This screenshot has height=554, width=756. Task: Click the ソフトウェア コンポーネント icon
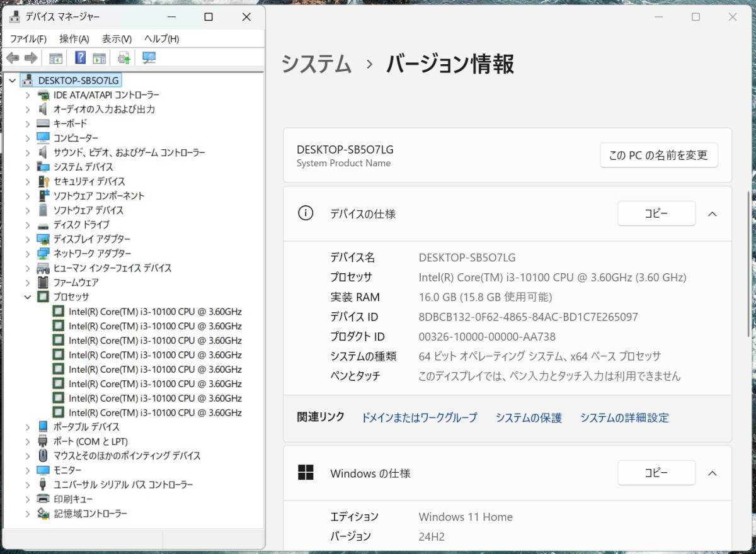pyautogui.click(x=43, y=196)
